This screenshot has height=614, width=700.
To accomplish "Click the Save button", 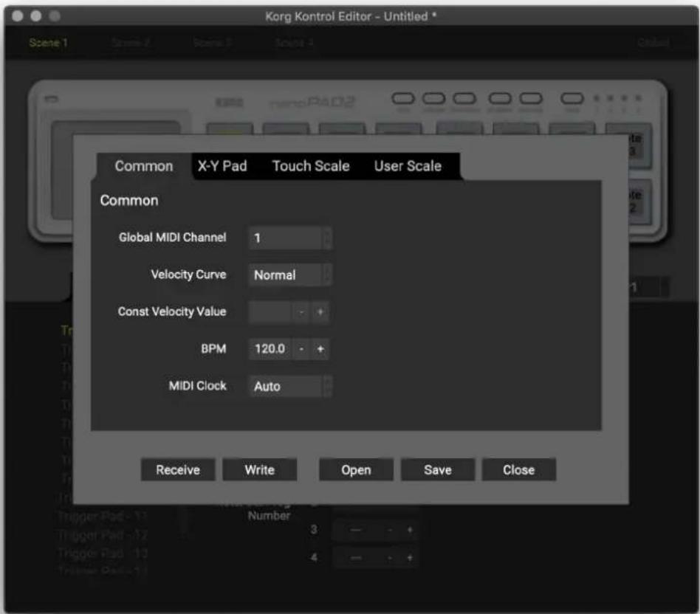I will [x=438, y=469].
